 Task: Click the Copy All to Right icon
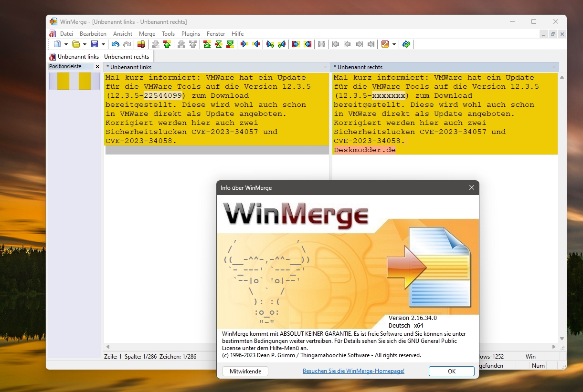tap(296, 44)
